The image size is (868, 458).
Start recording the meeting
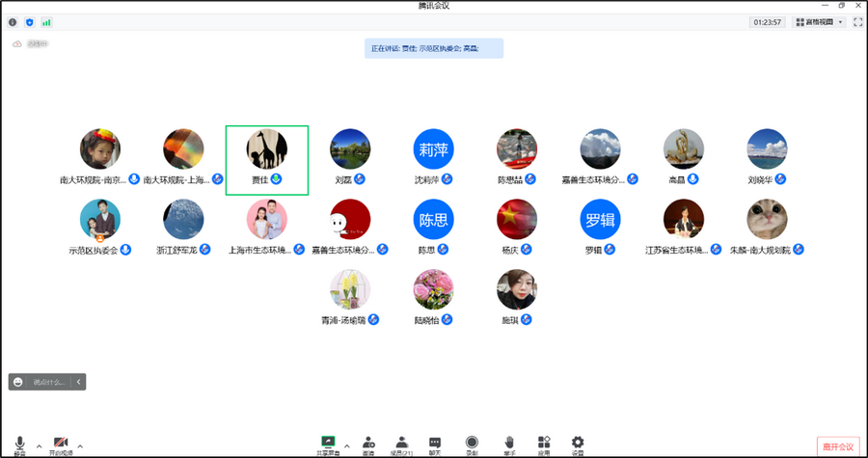coord(472,443)
